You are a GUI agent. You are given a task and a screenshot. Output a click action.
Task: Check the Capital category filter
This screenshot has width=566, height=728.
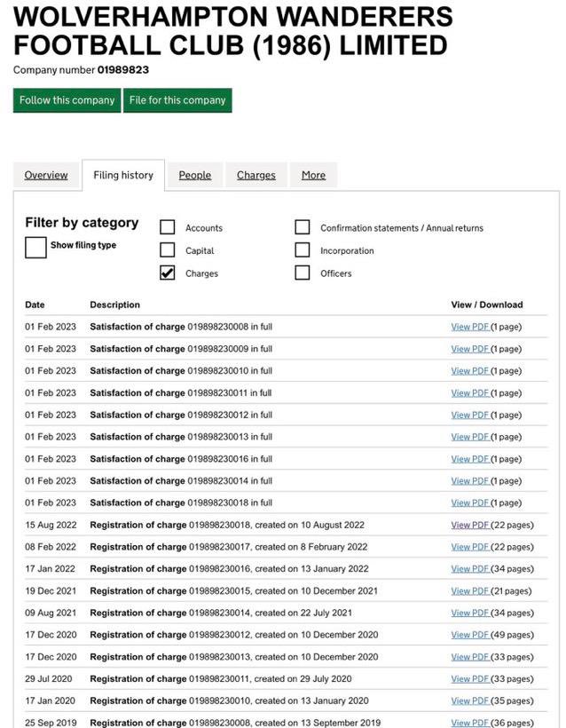coord(167,249)
